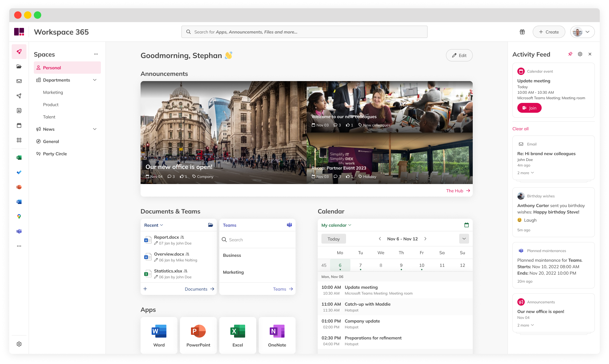This screenshot has width=609, height=364.
Task: Open My calendar dropdown
Action: coord(336,225)
